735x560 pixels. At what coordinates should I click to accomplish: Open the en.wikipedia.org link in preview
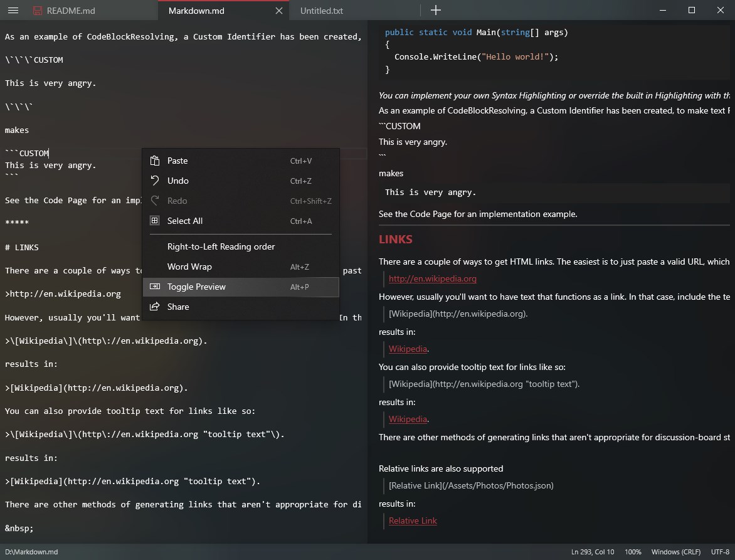[x=433, y=278]
